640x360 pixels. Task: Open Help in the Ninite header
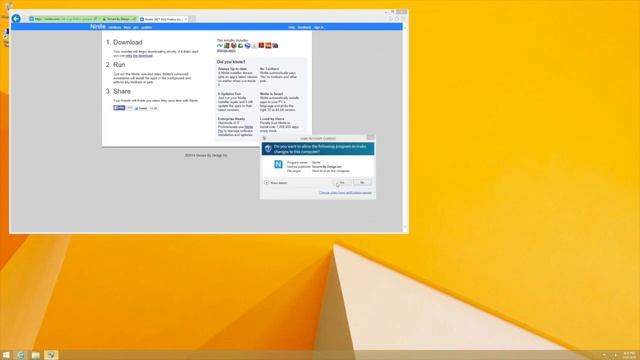tap(291, 27)
